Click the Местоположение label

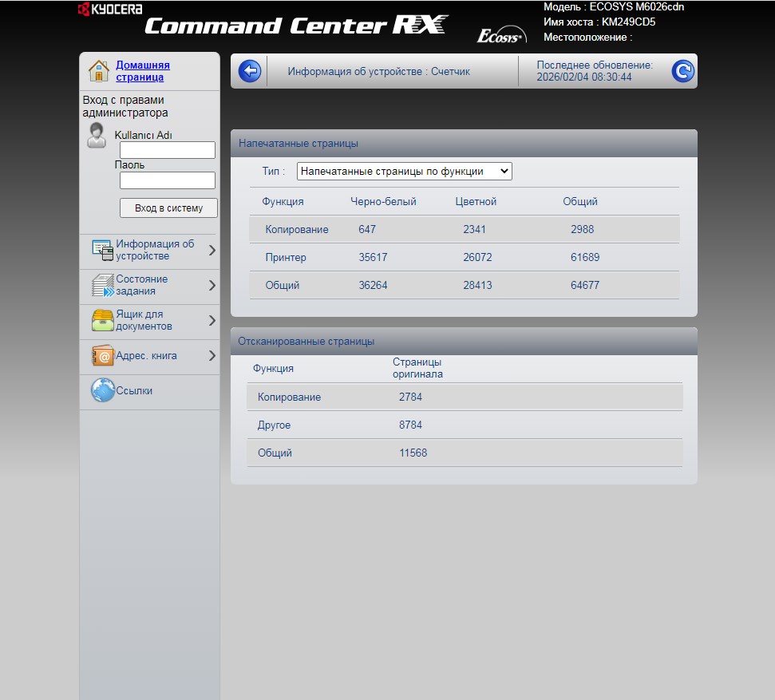pos(588,37)
